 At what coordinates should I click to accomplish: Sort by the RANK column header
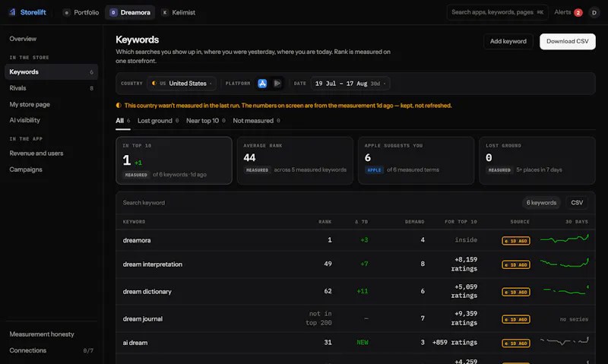click(x=325, y=222)
